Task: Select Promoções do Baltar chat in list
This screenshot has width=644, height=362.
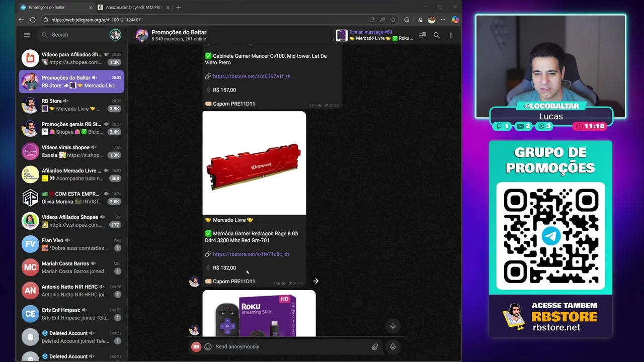Action: [71, 81]
